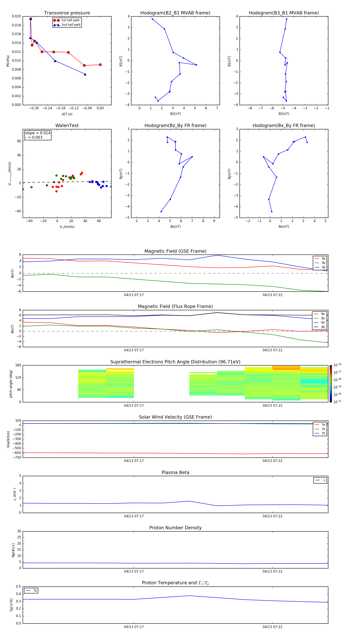
Task: Click the 10^-26 colorbar tick label
Action: coord(337,365)
